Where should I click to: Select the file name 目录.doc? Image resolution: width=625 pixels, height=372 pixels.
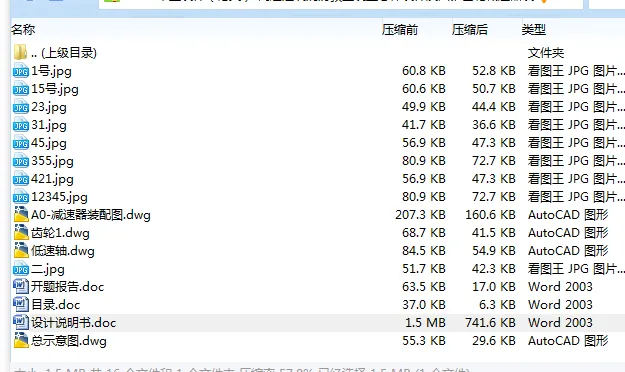point(56,305)
